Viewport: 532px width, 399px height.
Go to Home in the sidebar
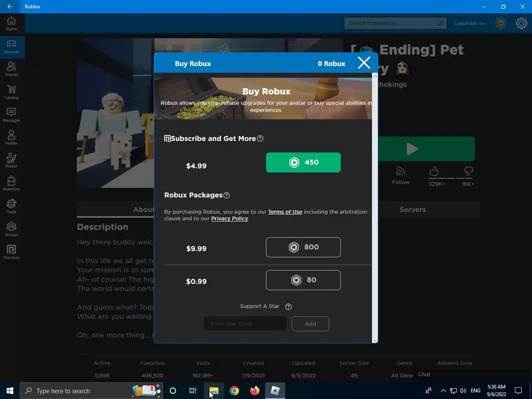pyautogui.click(x=11, y=24)
